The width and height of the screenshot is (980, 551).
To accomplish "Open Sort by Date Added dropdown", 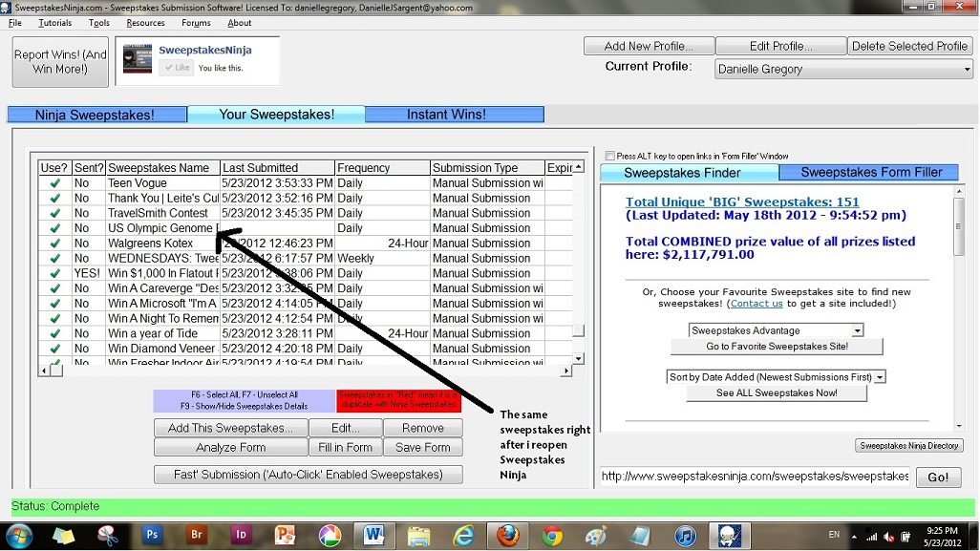I will click(880, 377).
